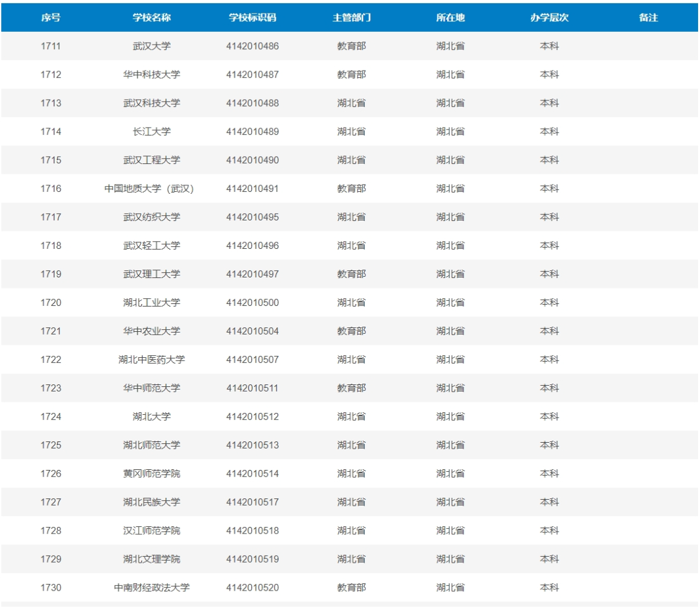Click school code 4142010513
Image resolution: width=700 pixels, height=608 pixels.
pyautogui.click(x=252, y=445)
